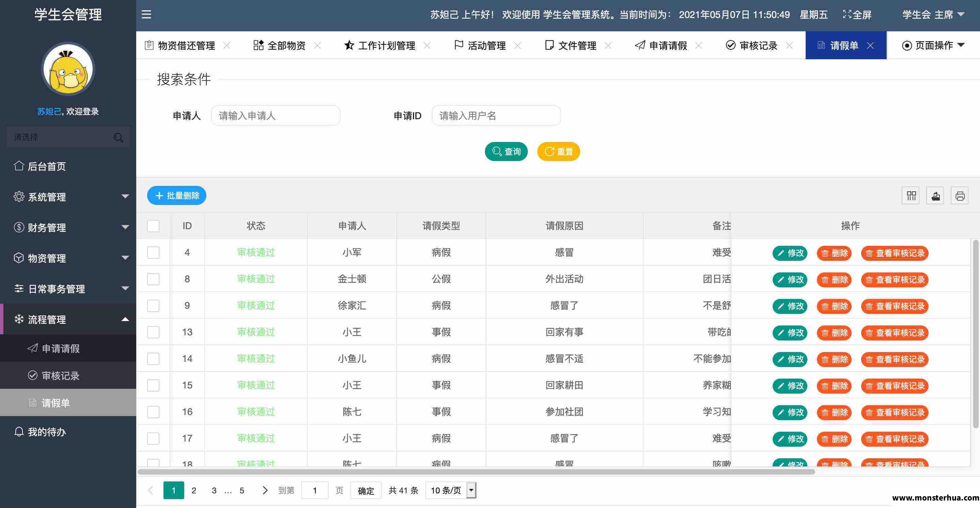Tick the select-all header checkbox
The width and height of the screenshot is (980, 508).
153,226
